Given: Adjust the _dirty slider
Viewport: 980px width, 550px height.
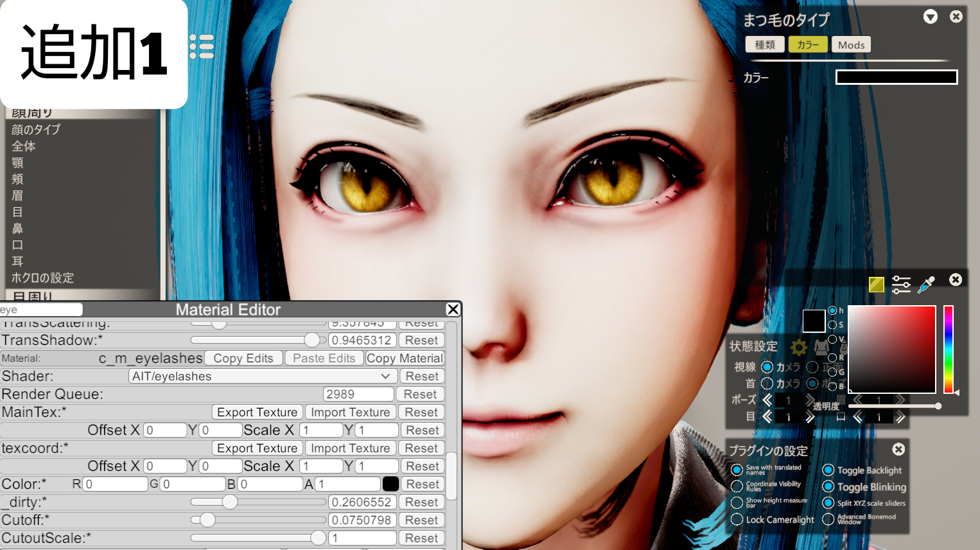Looking at the screenshot, I should (258, 502).
